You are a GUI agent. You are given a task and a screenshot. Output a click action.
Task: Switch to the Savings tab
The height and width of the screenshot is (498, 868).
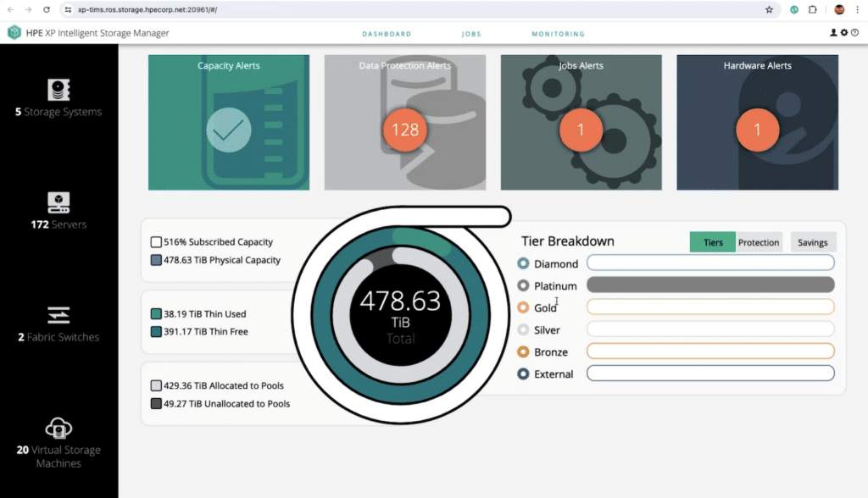813,242
